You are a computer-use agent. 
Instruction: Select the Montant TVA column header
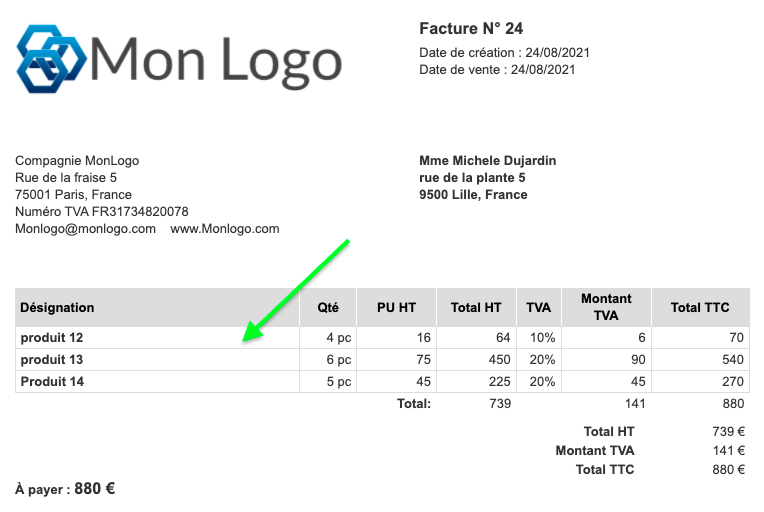[x=606, y=307]
